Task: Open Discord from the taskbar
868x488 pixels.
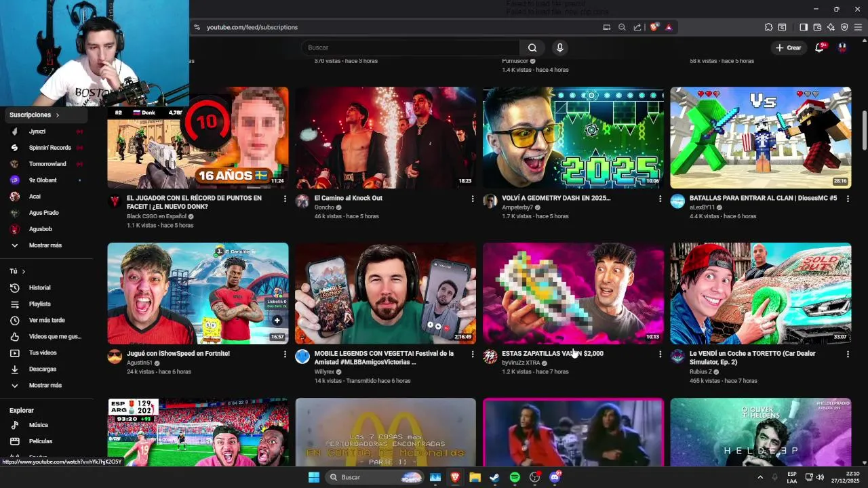Action: pyautogui.click(x=555, y=477)
